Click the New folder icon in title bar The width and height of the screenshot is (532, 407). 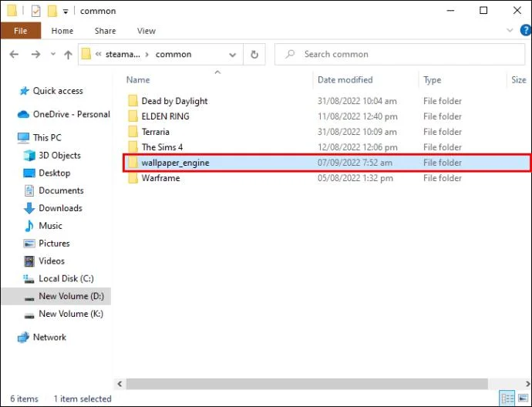click(52, 12)
